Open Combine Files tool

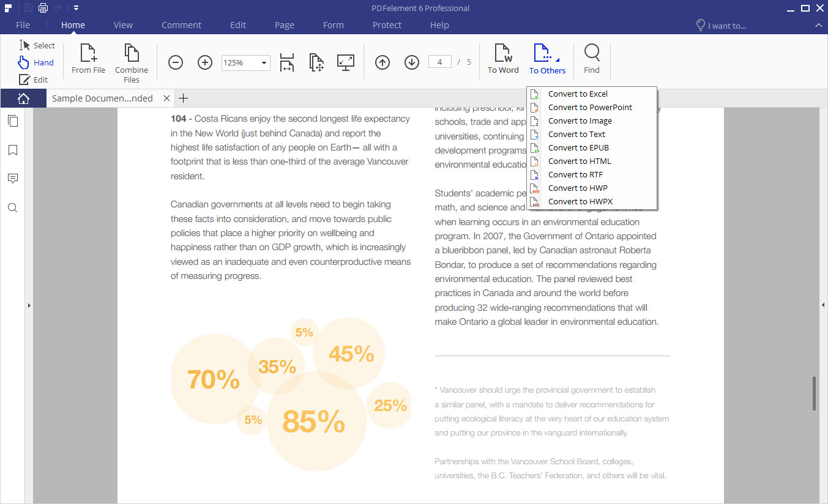(x=132, y=63)
